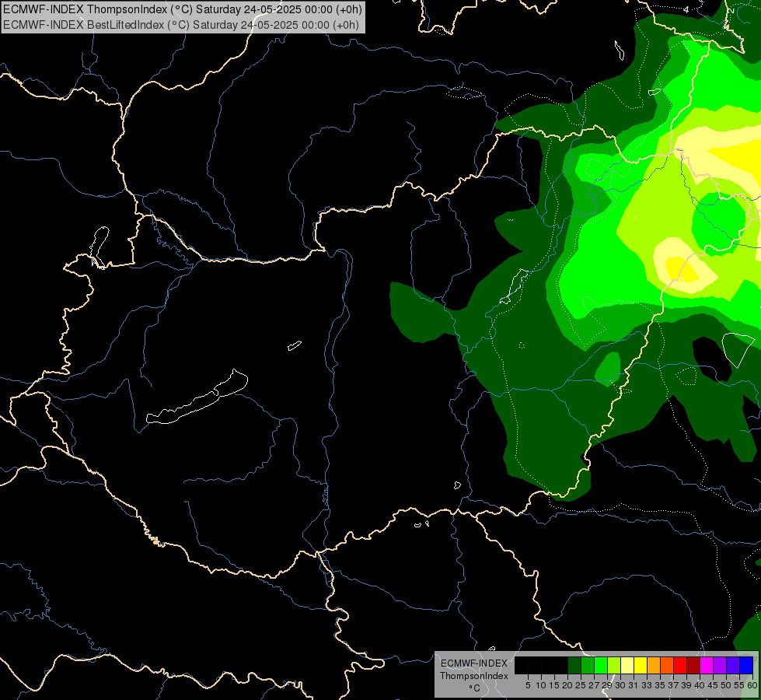Viewport: 761px width, 700px height.
Task: Click the medium green 25–27 legend swatch
Action: coord(588,665)
